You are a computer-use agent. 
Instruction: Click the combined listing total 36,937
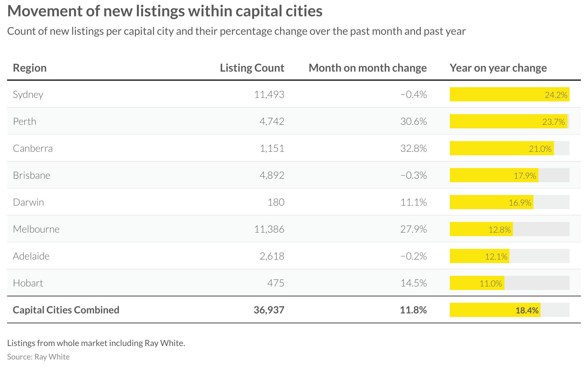(269, 310)
